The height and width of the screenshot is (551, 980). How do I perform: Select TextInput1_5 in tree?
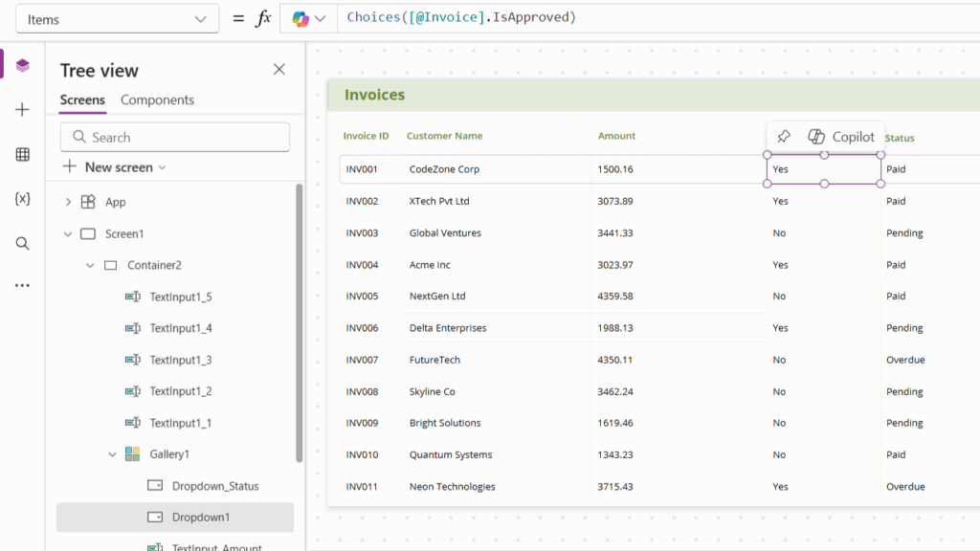181,297
